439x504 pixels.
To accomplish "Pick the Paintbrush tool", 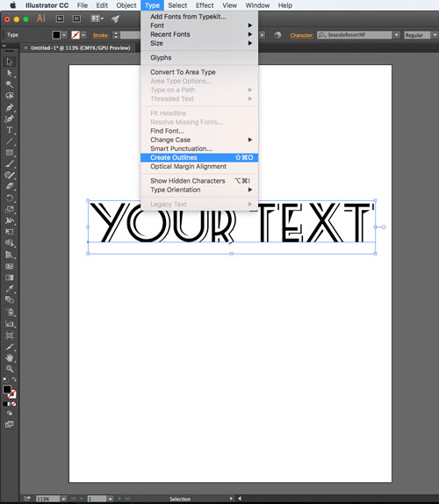I will tap(10, 163).
